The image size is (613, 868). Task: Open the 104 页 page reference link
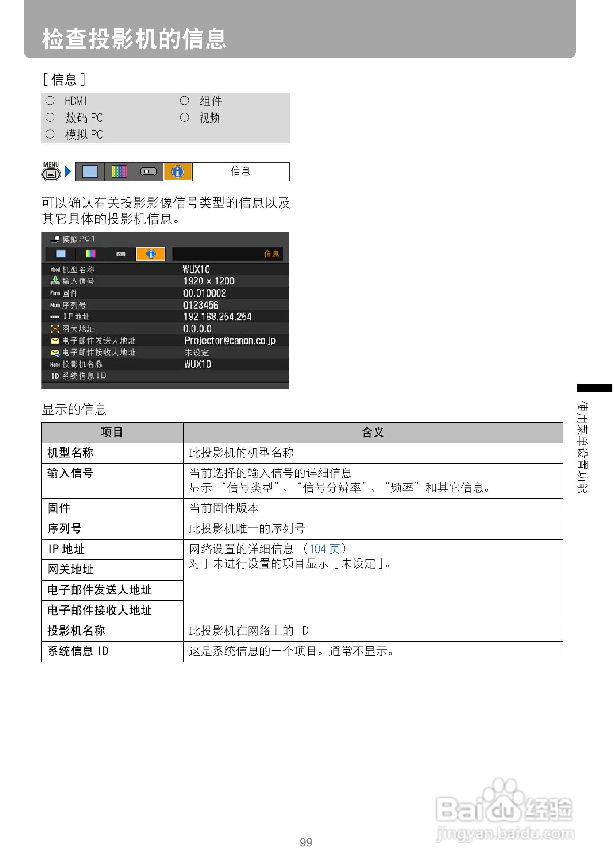click(324, 549)
